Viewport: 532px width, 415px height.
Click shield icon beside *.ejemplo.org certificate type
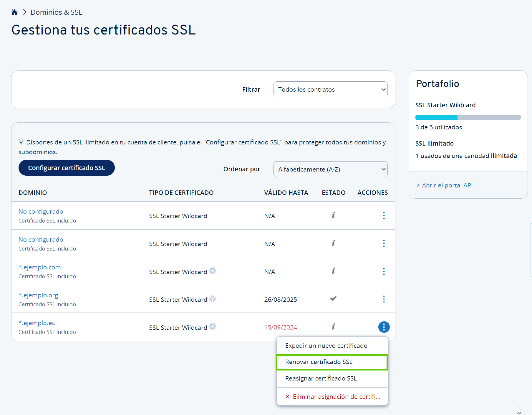pyautogui.click(x=213, y=299)
